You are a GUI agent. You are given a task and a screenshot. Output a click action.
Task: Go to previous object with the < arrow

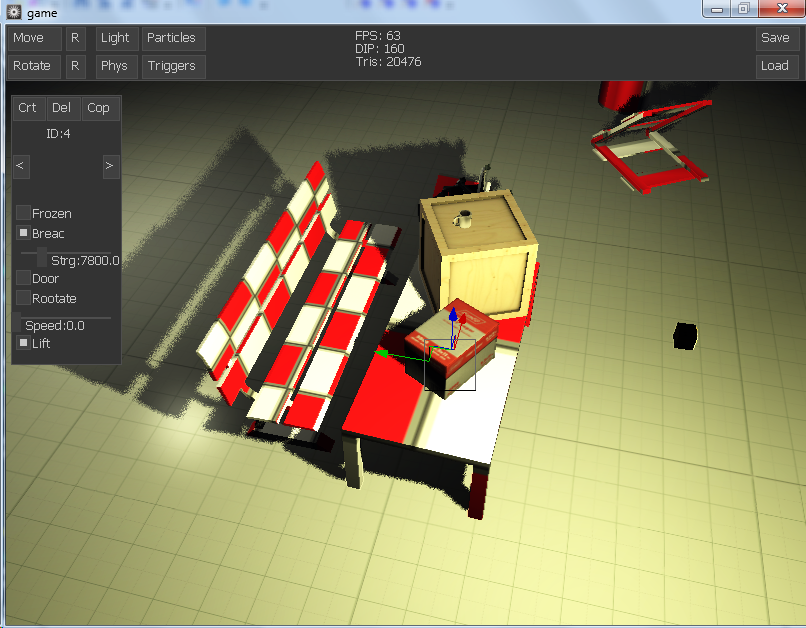pyautogui.click(x=21, y=165)
